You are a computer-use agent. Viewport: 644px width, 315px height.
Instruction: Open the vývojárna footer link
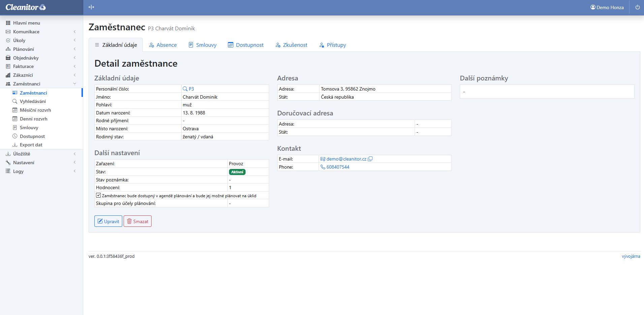631,256
